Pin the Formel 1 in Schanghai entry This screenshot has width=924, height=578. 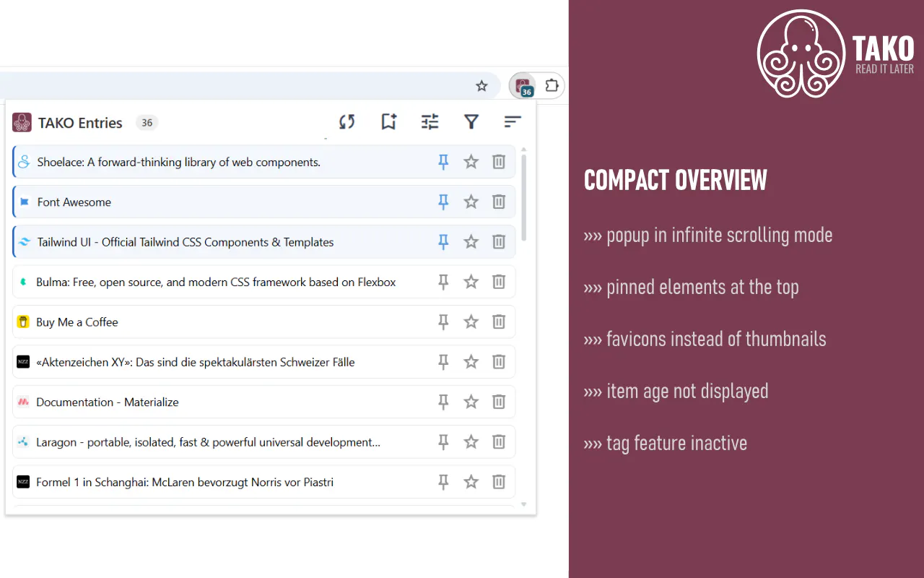(444, 482)
